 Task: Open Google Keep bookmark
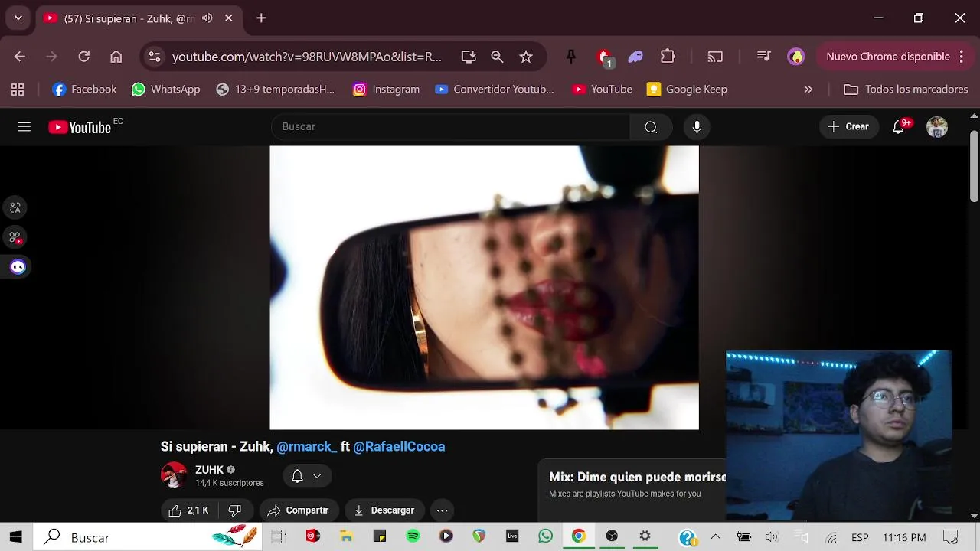[687, 90]
